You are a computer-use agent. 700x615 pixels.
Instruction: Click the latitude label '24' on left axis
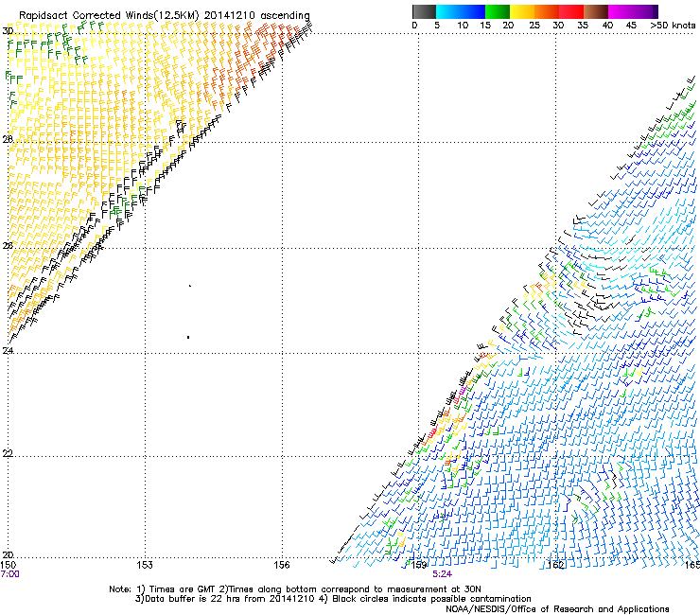pos(8,351)
